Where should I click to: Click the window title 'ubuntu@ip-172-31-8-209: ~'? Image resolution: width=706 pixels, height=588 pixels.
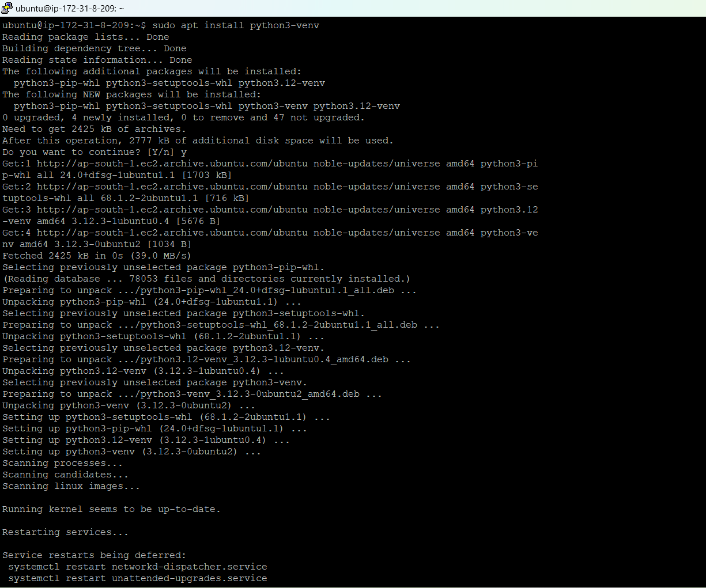click(x=70, y=9)
